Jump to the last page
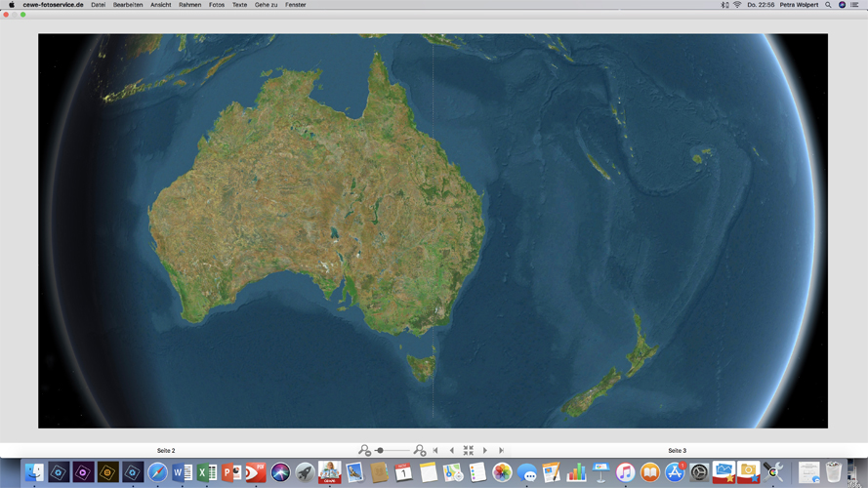Viewport: 868px width, 488px height. 502,450
